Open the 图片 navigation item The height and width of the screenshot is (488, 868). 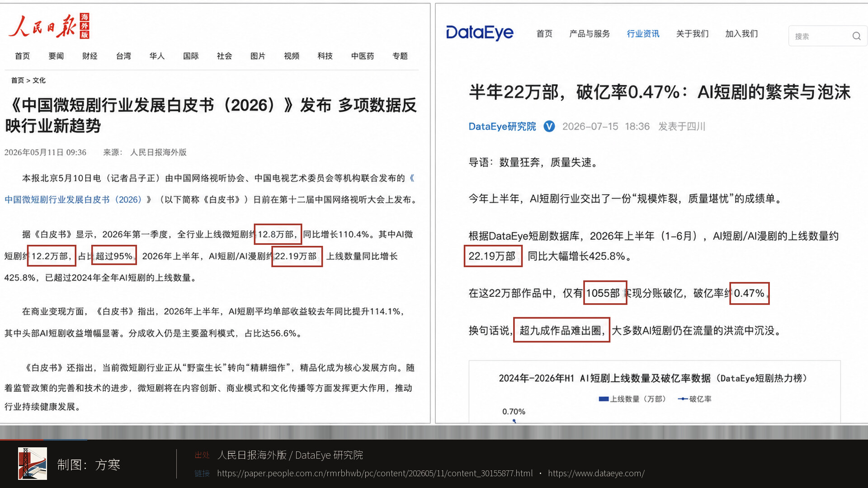(258, 56)
